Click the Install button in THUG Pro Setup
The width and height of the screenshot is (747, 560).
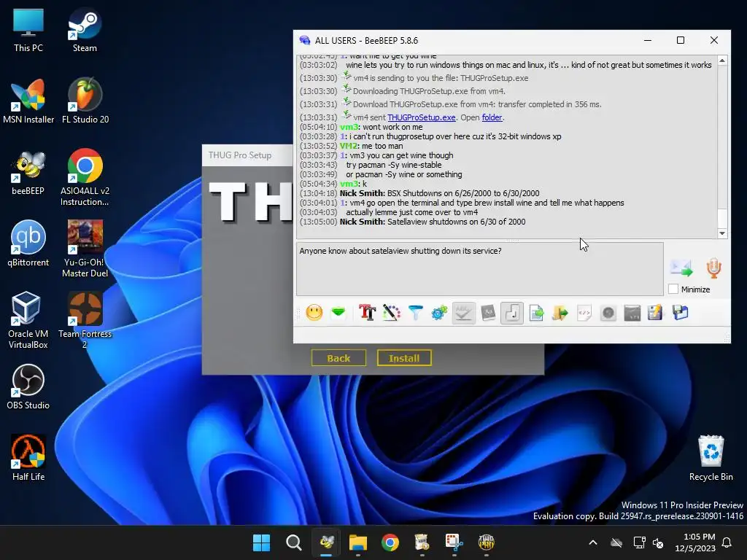[x=404, y=358]
